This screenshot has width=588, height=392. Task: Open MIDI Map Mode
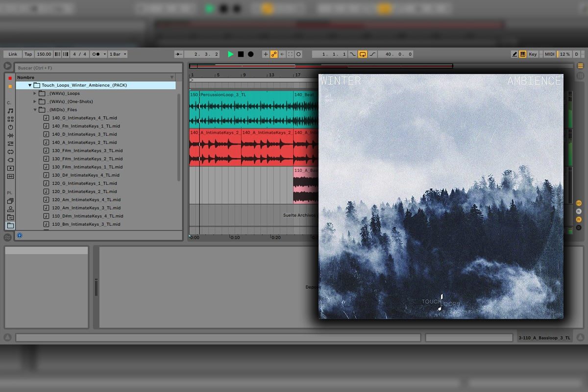(x=550, y=54)
